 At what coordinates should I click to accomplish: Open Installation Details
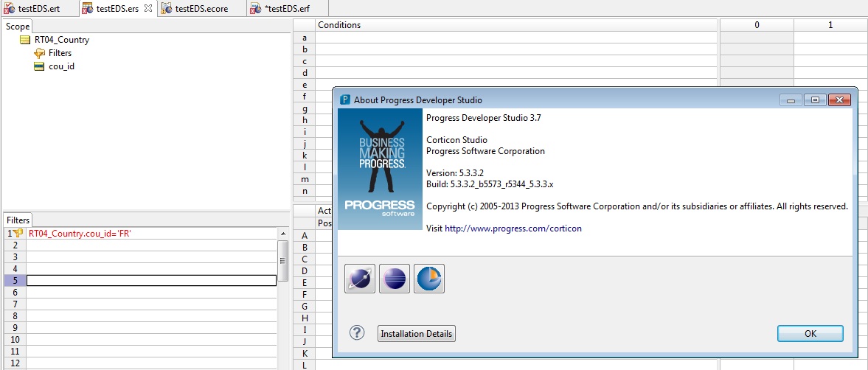(416, 333)
